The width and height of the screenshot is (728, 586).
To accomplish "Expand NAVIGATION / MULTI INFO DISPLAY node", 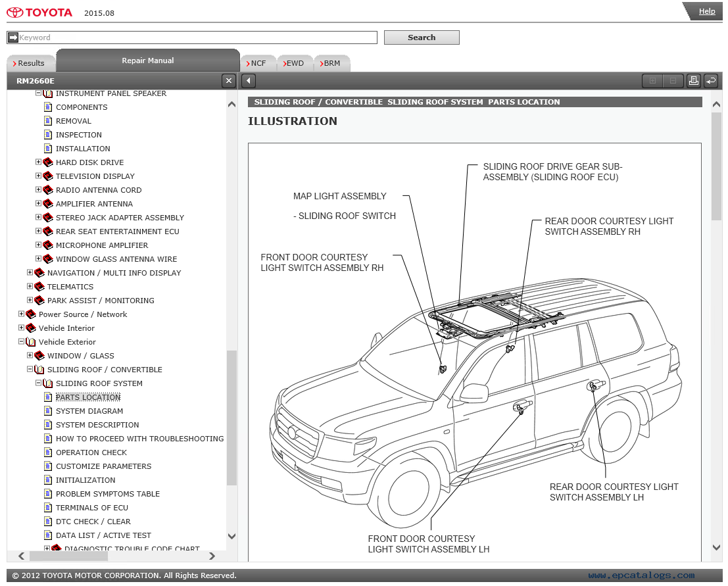I will [x=30, y=272].
